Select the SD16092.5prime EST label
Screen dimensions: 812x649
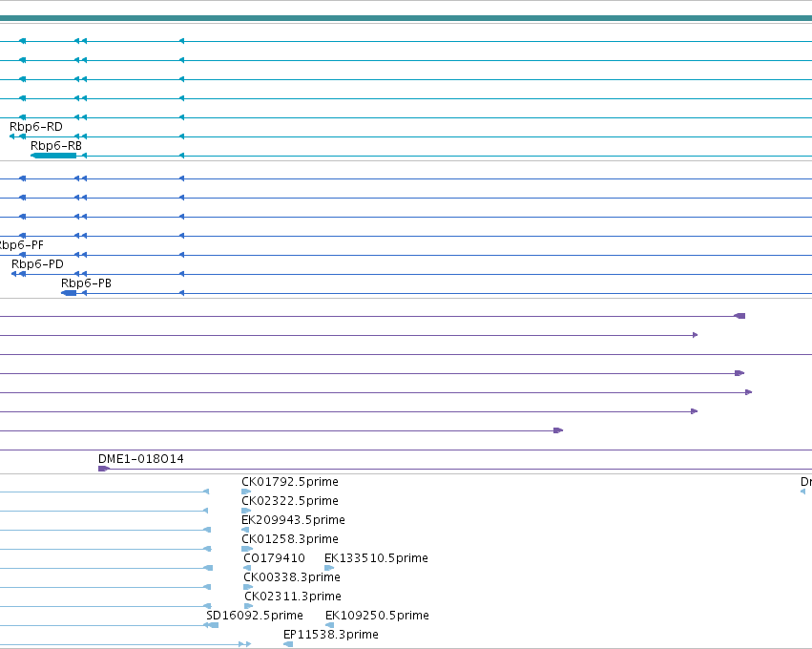coord(254,616)
